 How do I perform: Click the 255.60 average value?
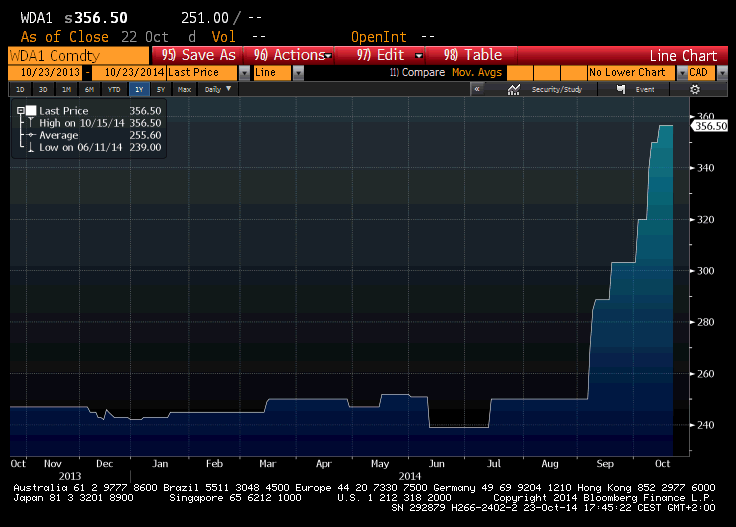[x=146, y=135]
